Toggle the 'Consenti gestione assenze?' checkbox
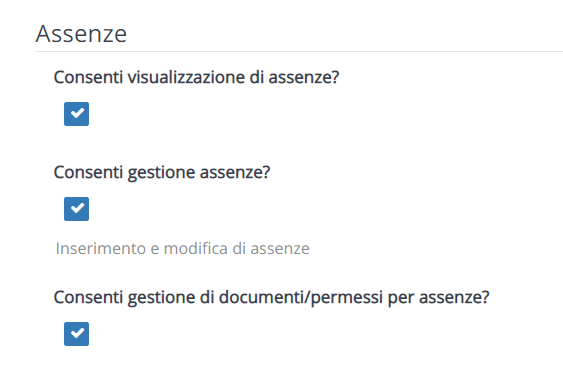 tap(76, 209)
